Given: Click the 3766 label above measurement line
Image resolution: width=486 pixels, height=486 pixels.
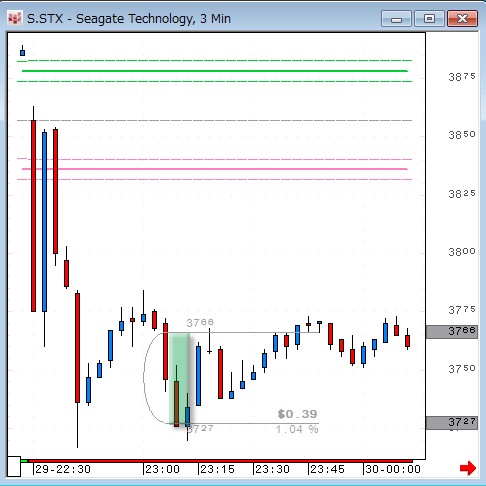Looking at the screenshot, I should coord(200,323).
